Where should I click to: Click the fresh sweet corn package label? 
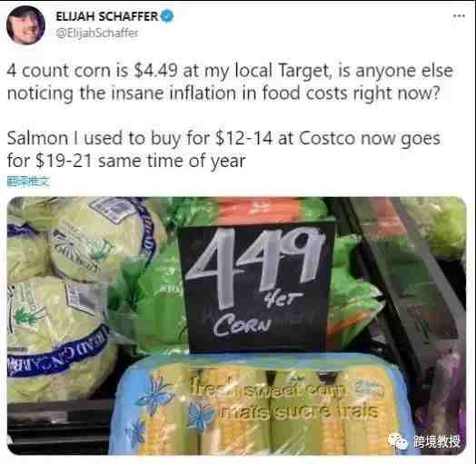(x=283, y=399)
